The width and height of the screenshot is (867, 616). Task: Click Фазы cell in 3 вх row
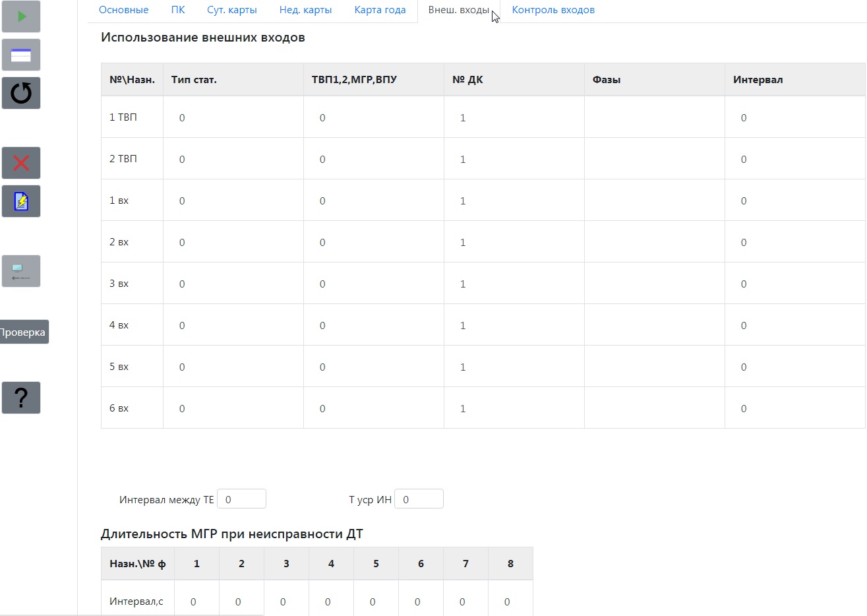coord(655,284)
